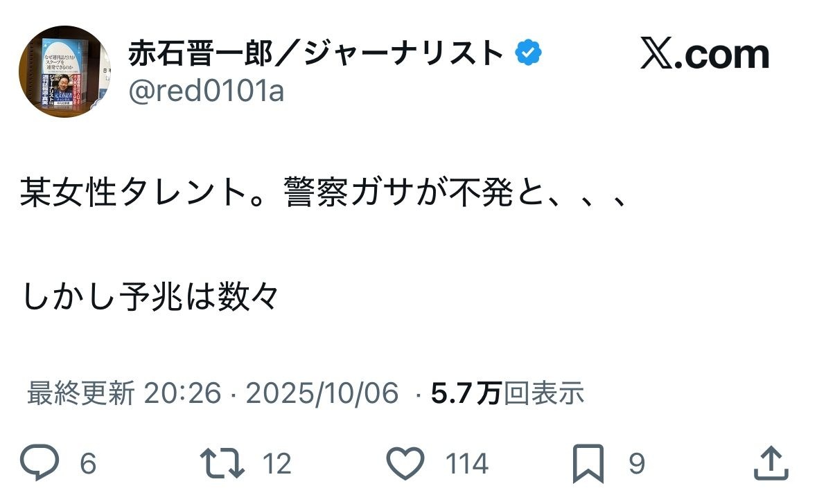
Task: Like the tweet with the heart icon
Action: click(x=405, y=463)
